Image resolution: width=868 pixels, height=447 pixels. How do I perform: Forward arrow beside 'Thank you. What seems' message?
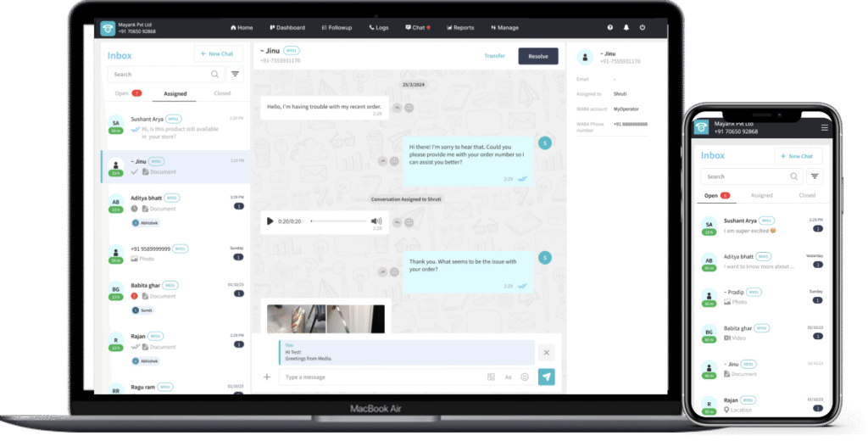click(x=382, y=272)
